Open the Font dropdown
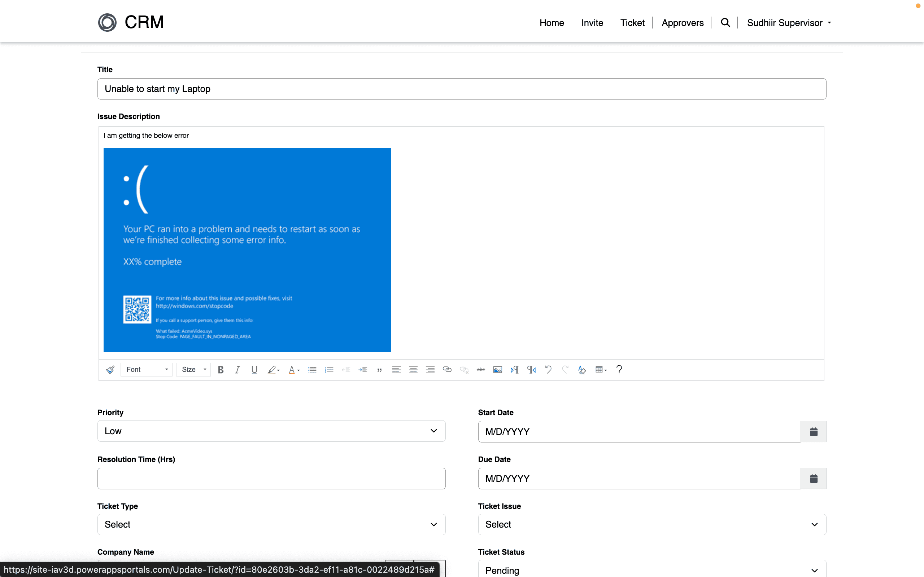924x577 pixels. pyautogui.click(x=147, y=369)
